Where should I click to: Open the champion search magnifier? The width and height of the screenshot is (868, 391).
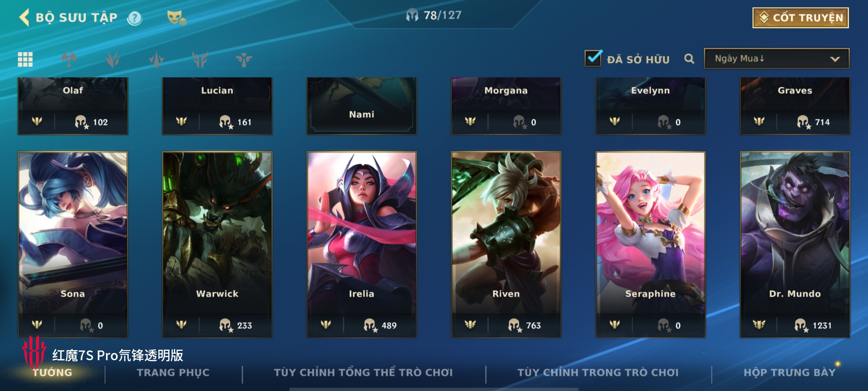689,59
